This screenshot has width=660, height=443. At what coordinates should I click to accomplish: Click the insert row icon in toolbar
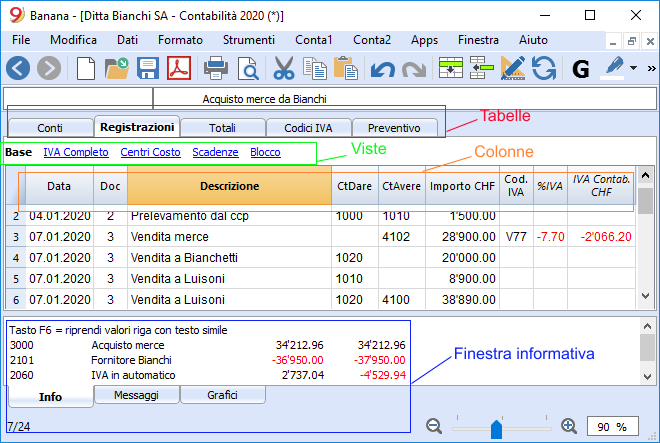click(x=482, y=68)
